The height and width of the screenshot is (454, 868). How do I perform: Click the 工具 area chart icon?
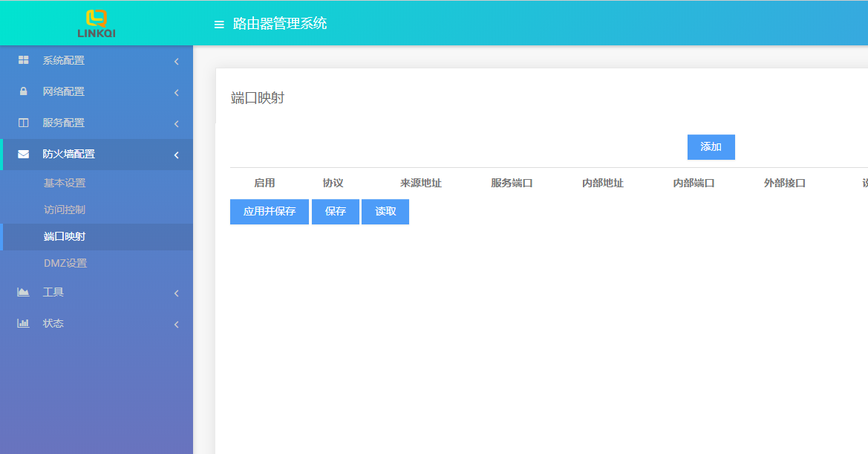point(23,292)
